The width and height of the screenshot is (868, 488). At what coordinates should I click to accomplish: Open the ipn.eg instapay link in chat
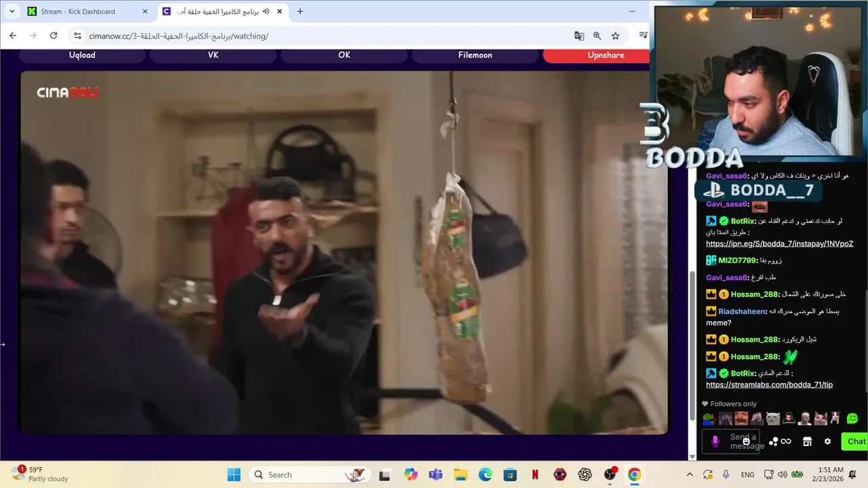[x=779, y=244]
